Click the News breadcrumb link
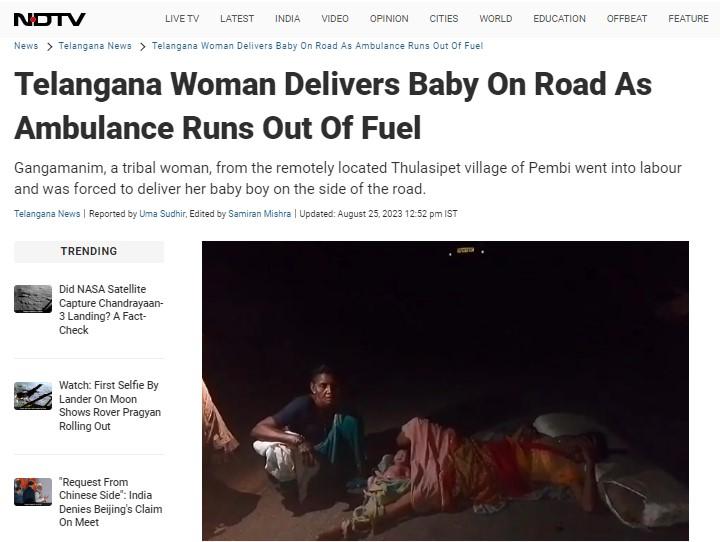The height and width of the screenshot is (542, 720). click(26, 46)
